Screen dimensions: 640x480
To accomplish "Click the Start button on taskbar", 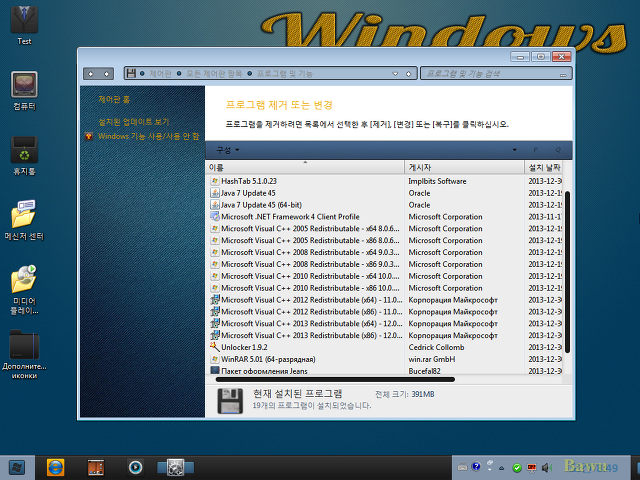I will 17,468.
